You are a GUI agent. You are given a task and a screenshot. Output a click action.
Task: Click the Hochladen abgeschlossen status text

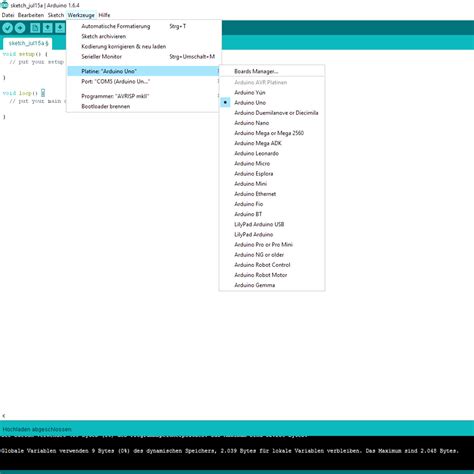coord(37,429)
